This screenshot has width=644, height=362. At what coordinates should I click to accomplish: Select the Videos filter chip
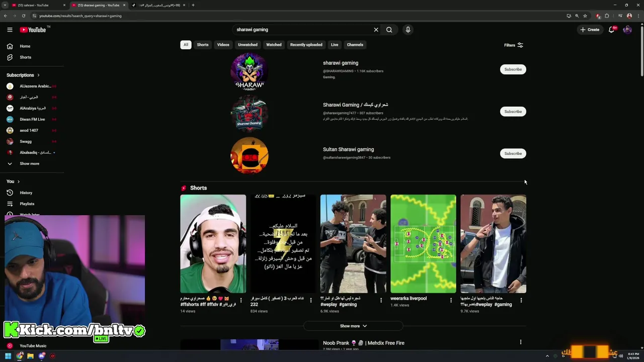tap(223, 45)
